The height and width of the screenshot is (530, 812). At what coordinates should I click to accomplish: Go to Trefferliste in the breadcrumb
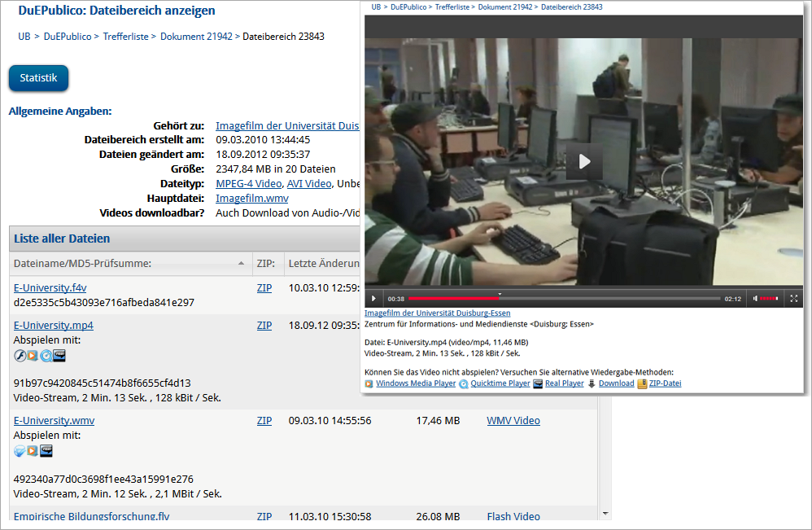click(125, 37)
